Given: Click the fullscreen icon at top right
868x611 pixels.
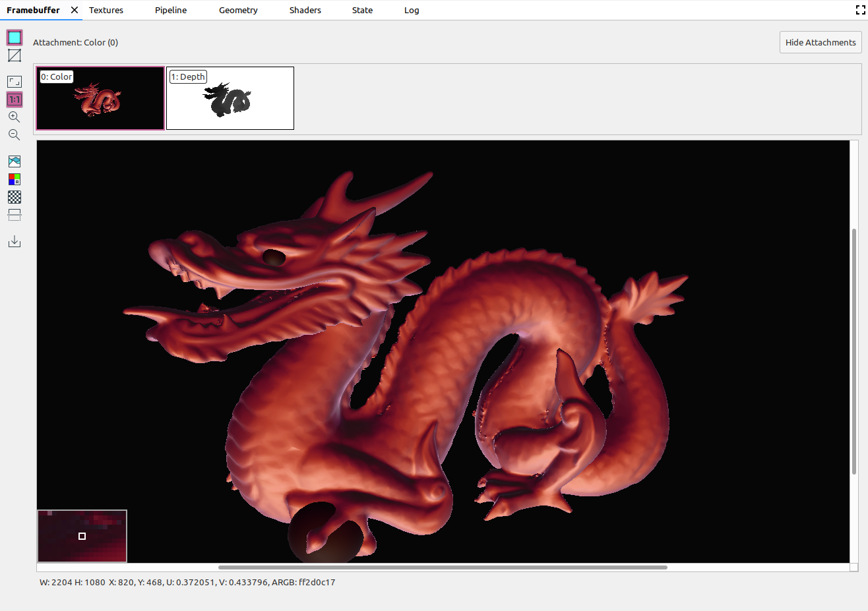Looking at the screenshot, I should (x=860, y=10).
